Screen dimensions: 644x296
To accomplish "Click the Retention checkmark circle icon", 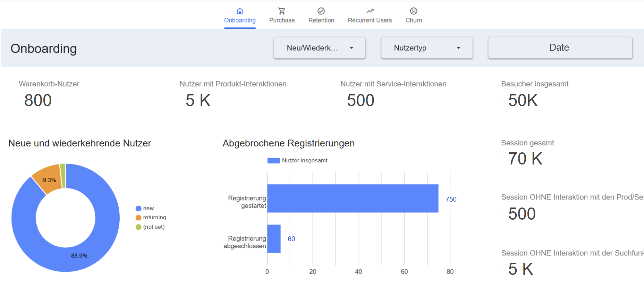I will tap(321, 11).
